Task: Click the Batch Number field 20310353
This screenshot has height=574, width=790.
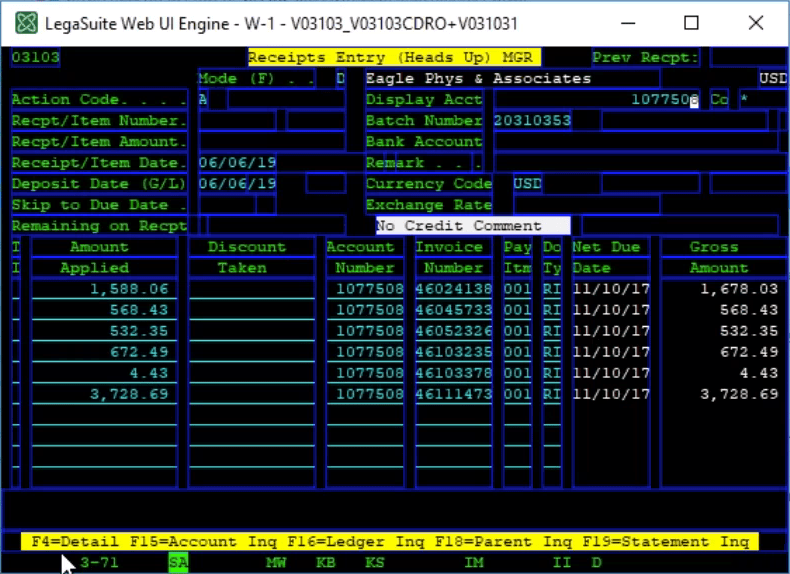Action: (532, 120)
